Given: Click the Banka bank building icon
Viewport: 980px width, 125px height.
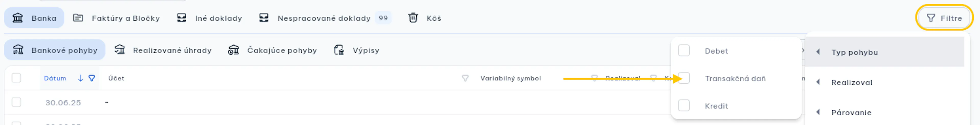Looking at the screenshot, I should tap(18, 18).
